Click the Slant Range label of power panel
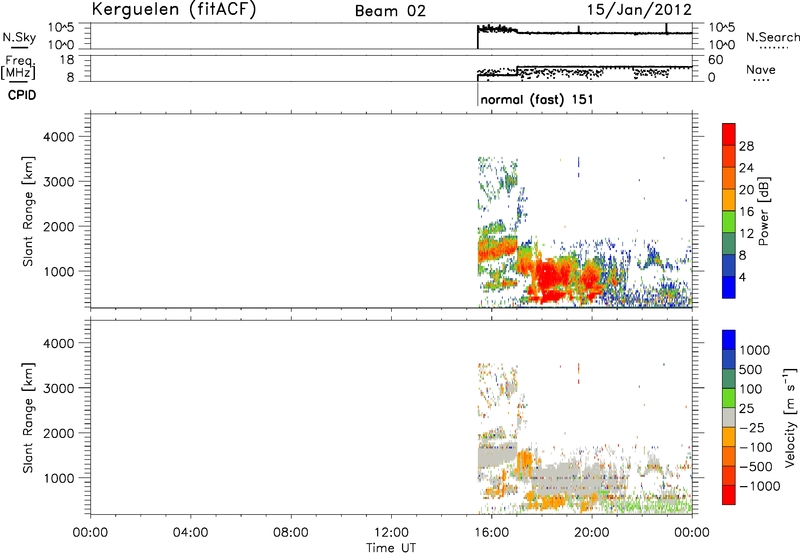Viewport: 800px width, 554px height. coord(28,212)
